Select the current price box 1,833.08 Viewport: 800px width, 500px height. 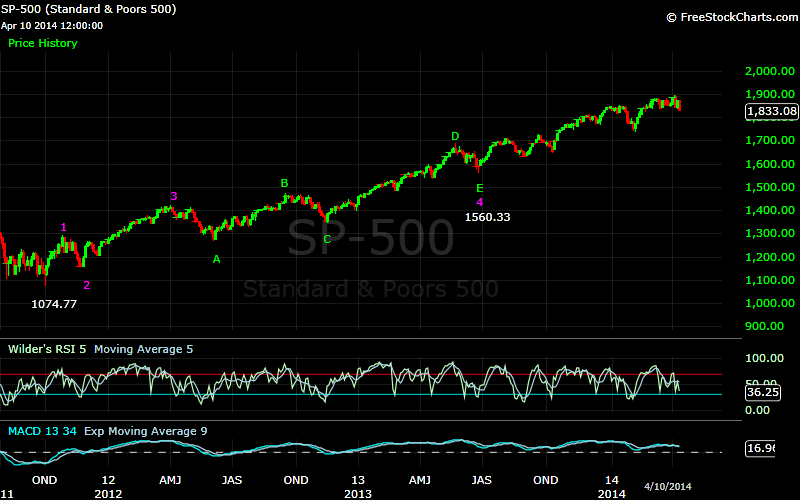[x=771, y=111]
